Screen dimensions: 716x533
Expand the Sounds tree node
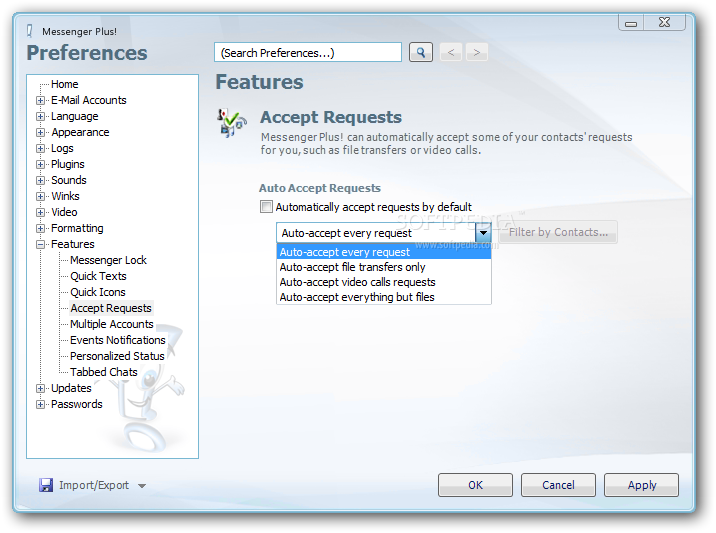pyautogui.click(x=40, y=180)
